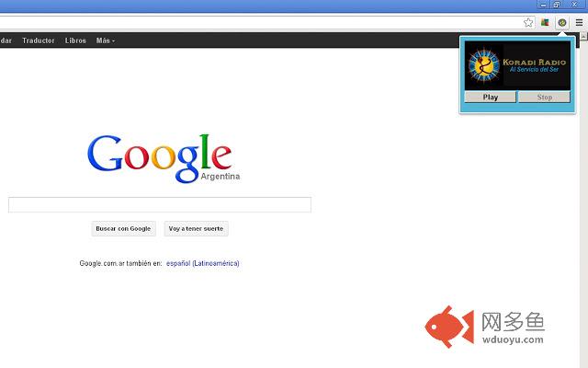Expand the Más dropdown menu
The image size is (588, 368).
click(106, 40)
